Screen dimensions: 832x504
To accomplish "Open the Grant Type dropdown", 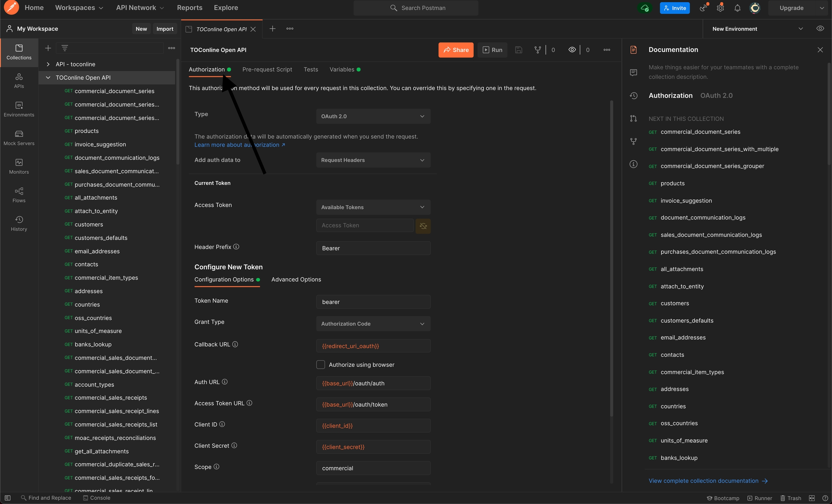I will click(x=373, y=323).
